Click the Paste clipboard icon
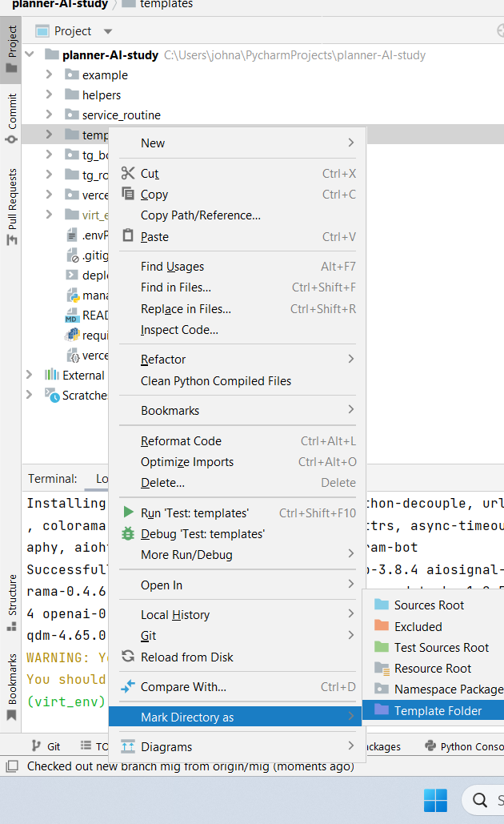Viewport: 504px width, 824px height. [x=127, y=235]
